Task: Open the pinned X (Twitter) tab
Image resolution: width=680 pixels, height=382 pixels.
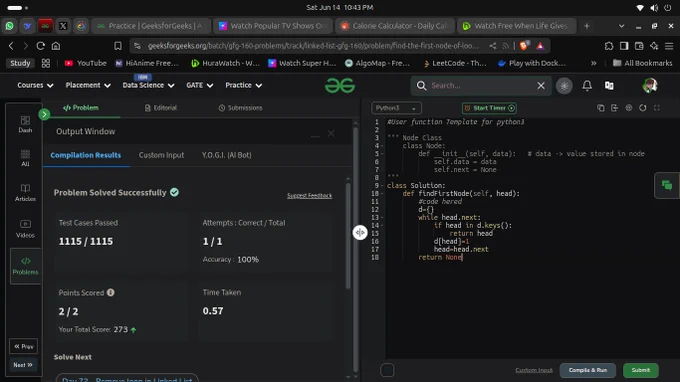Action: tap(63, 26)
